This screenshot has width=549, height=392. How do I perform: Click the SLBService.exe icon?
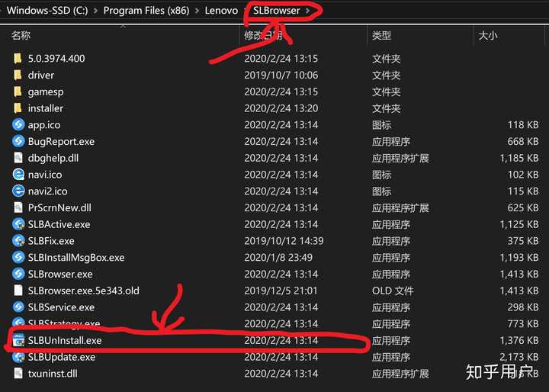coord(18,307)
